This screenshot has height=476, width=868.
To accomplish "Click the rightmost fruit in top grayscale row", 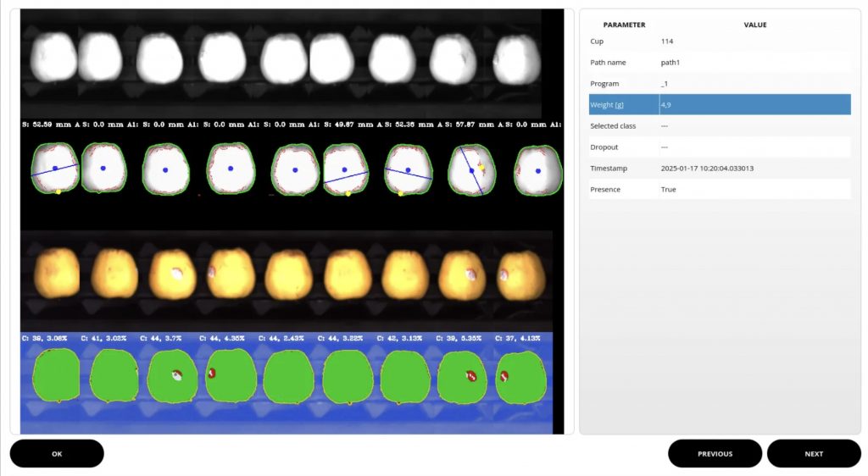I will click(517, 58).
